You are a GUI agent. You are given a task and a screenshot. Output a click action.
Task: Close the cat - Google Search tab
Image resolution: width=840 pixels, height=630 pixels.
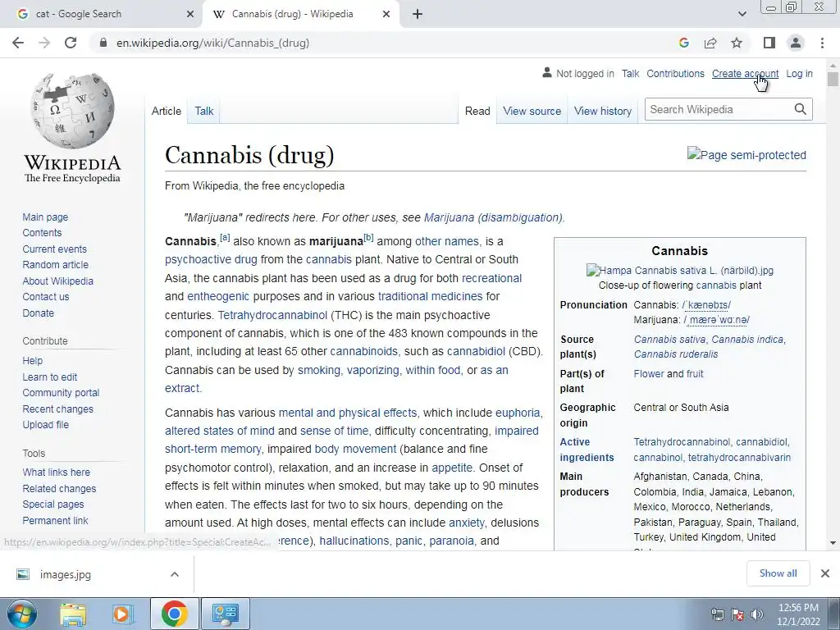tap(190, 14)
